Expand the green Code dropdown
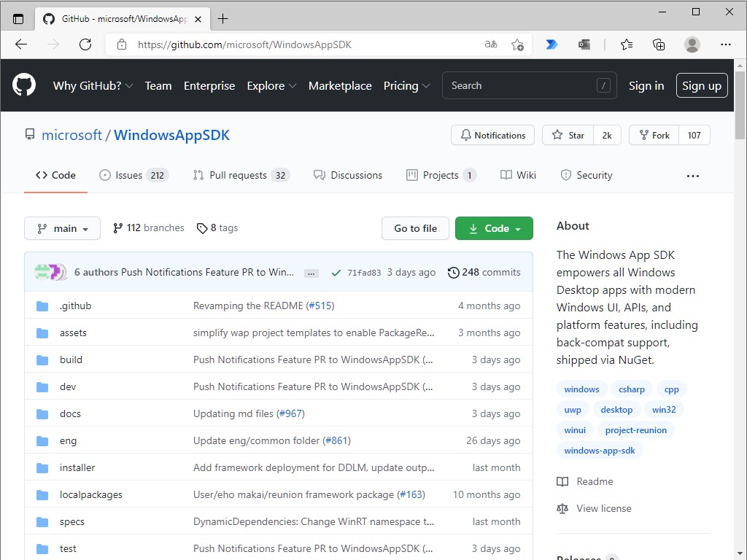This screenshot has width=747, height=560. (x=494, y=227)
